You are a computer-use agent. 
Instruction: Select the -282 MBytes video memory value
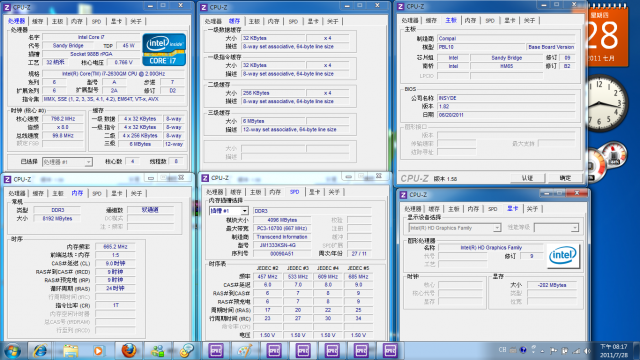[552, 285]
